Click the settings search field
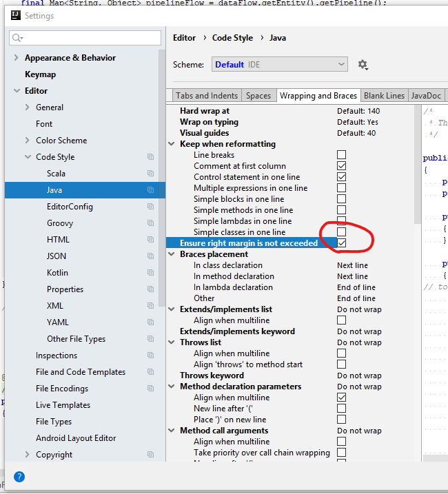This screenshot has height=494, width=448. pos(85,38)
